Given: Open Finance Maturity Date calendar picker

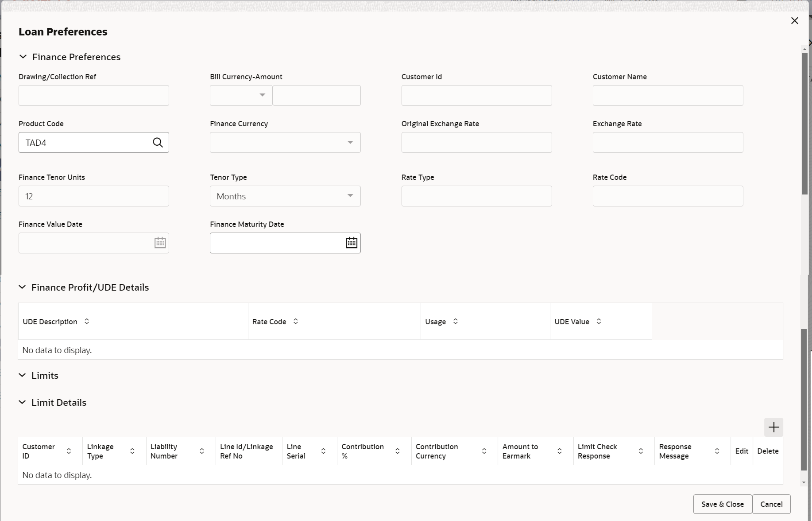Looking at the screenshot, I should [351, 243].
